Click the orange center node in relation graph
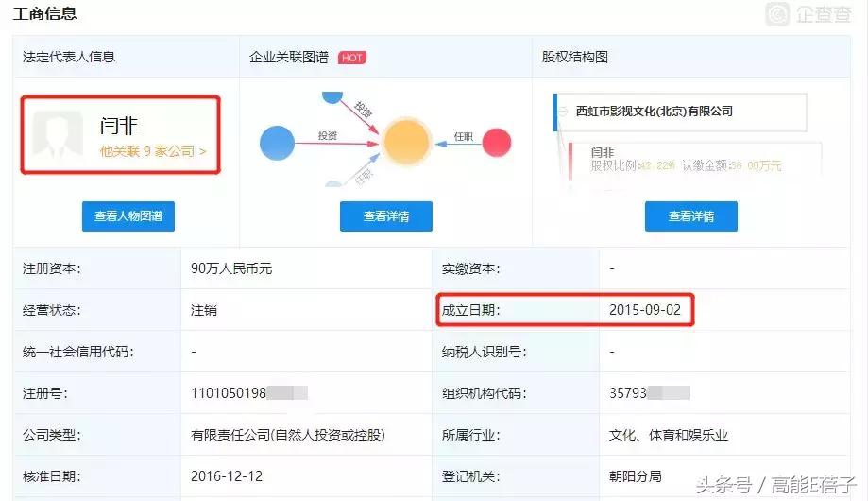Screen dimensions: 868x501 coord(406,142)
